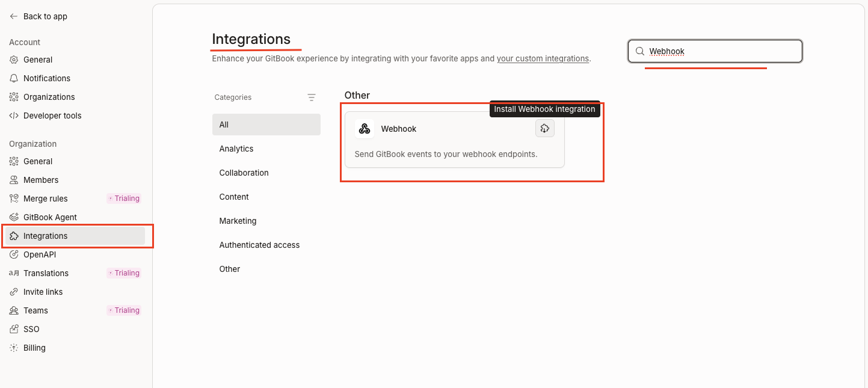Select the Analytics category

coord(266,149)
